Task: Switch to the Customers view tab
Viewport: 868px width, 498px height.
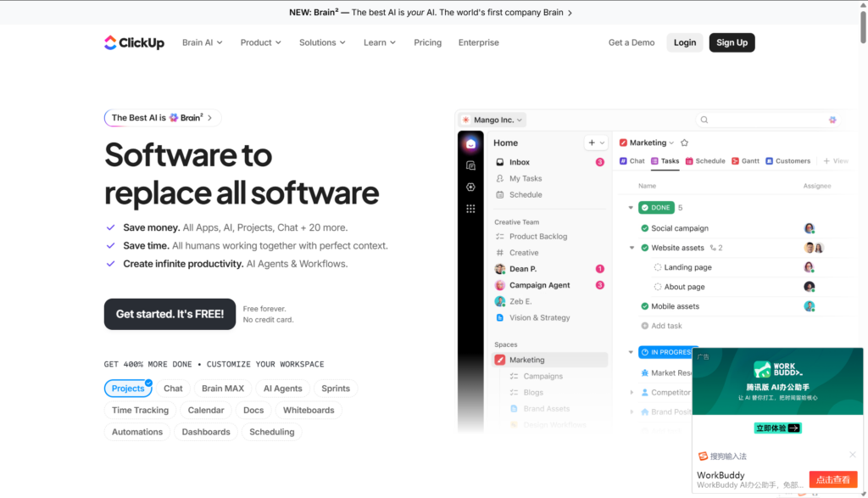Action: tap(787, 161)
